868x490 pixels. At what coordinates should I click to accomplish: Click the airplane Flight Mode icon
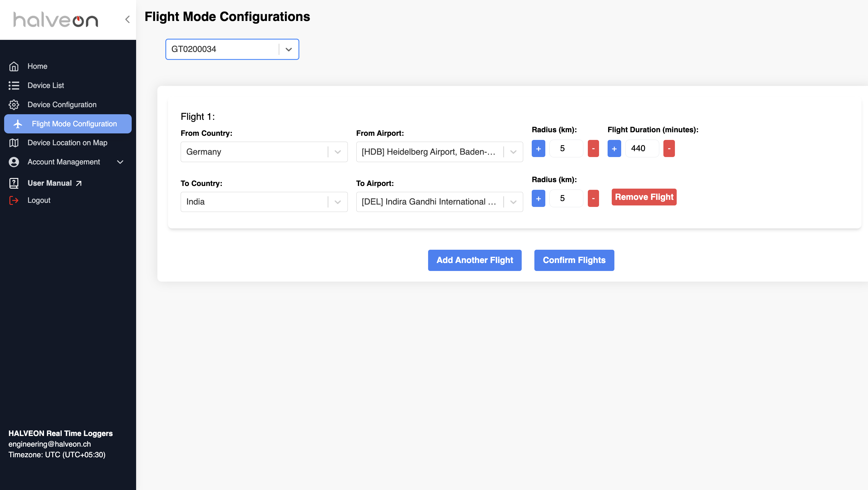(18, 124)
